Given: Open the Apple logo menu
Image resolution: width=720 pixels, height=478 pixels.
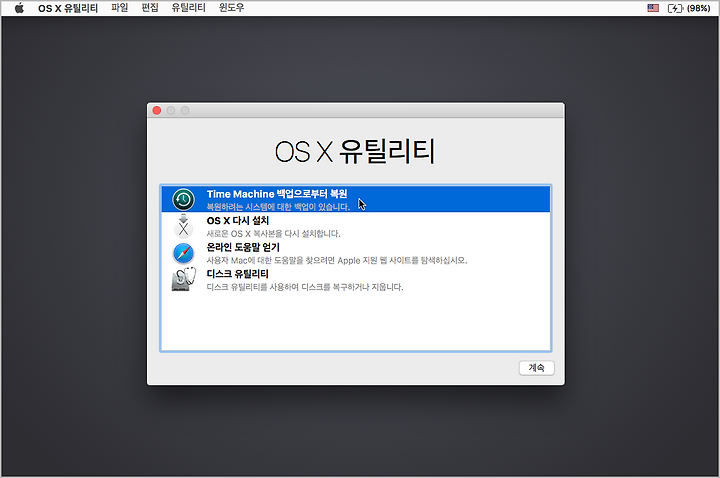Looking at the screenshot, I should click(19, 8).
